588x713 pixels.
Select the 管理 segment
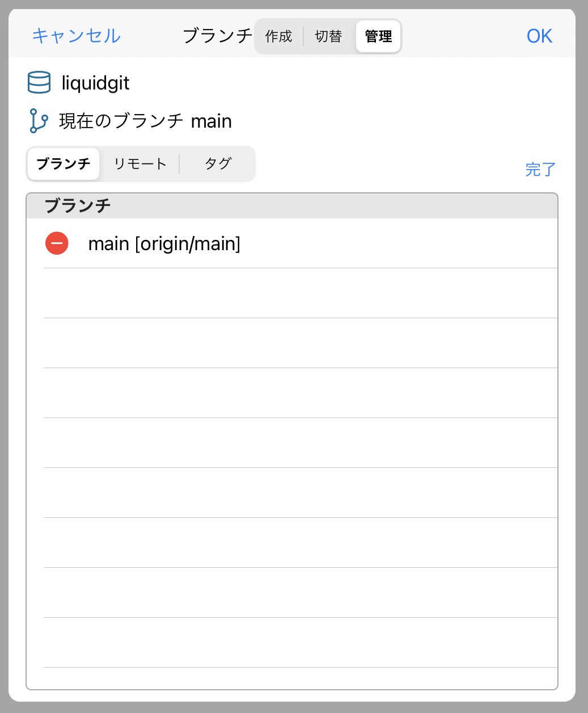pyautogui.click(x=378, y=36)
